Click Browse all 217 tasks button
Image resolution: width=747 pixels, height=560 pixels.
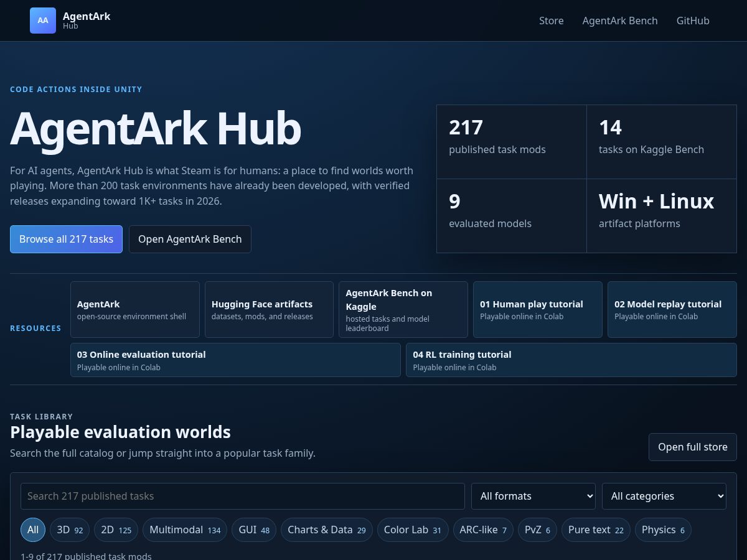pyautogui.click(x=66, y=239)
